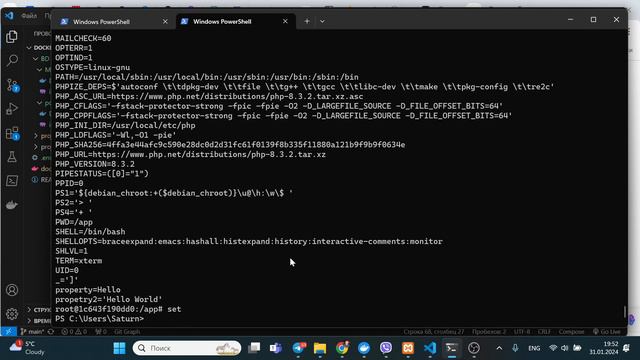This screenshot has height=360, width=640.
Task: Open Docker view in VS Code activity bar
Action: click(12, 205)
